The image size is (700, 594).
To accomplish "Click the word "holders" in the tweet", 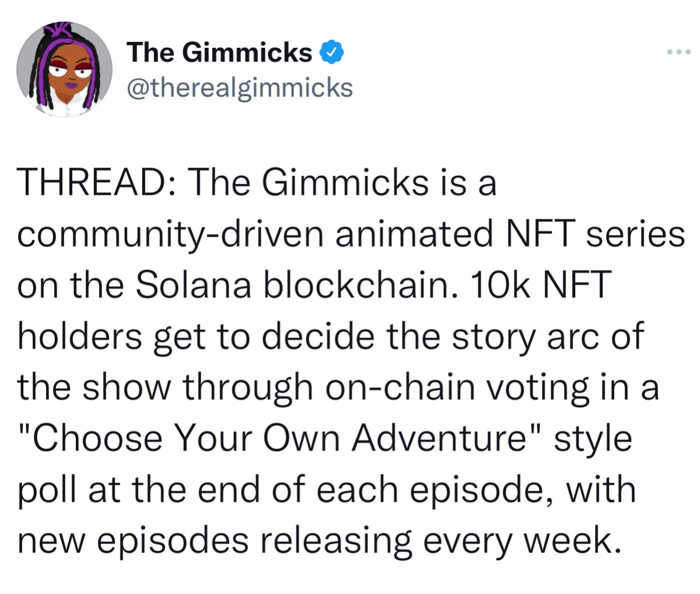I will (x=80, y=337).
